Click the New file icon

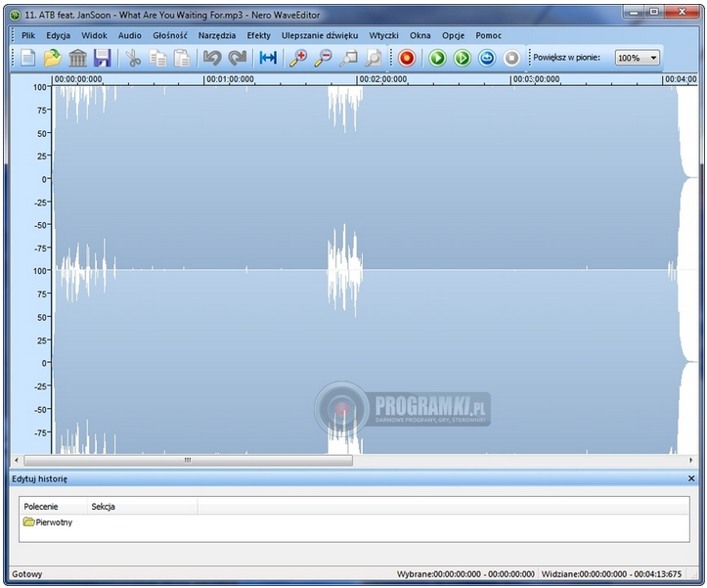pos(28,59)
